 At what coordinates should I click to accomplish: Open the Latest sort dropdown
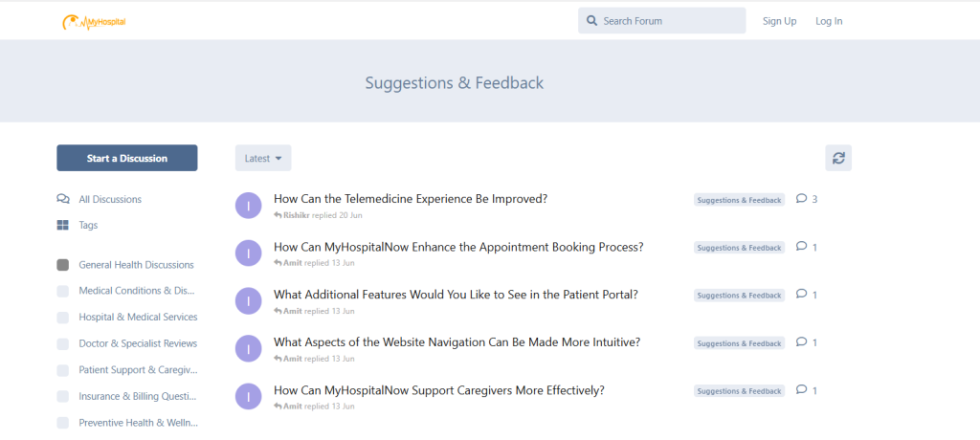tap(263, 158)
